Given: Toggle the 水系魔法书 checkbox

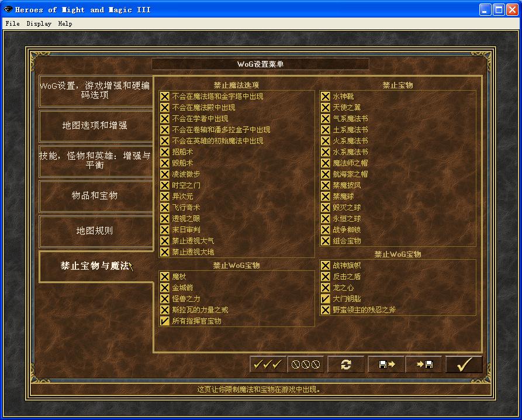Looking at the screenshot, I should click(x=325, y=152).
